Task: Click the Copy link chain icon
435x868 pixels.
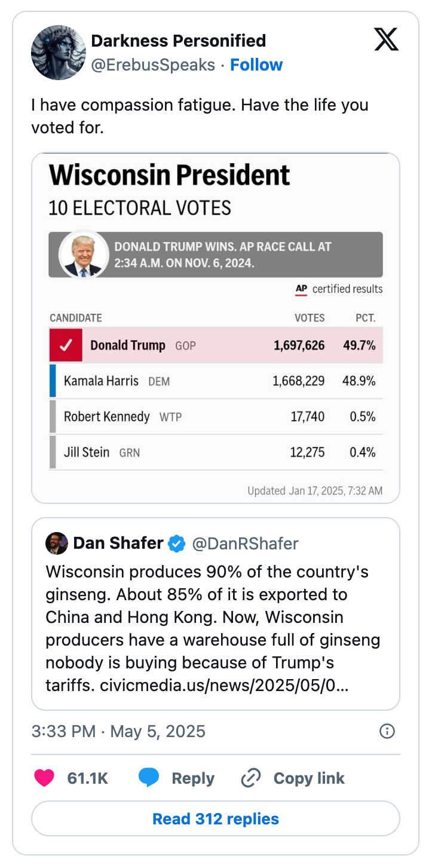Action: [x=250, y=778]
